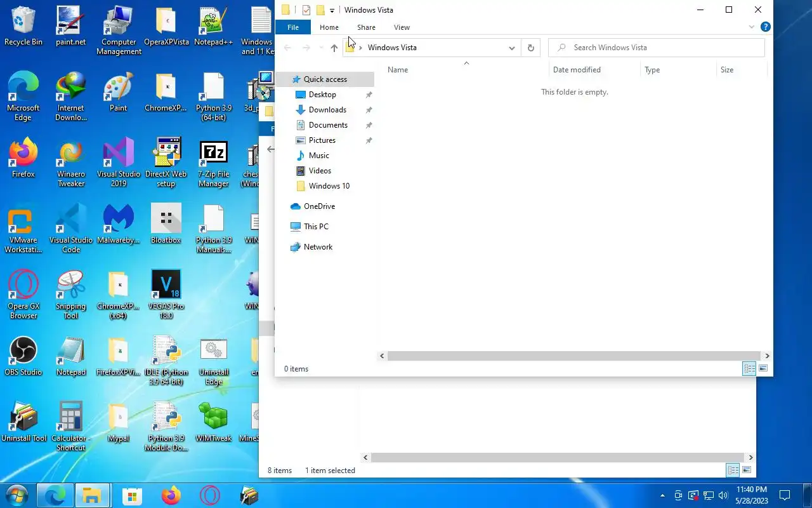812x508 pixels.
Task: Open the Calculator shortcut icon
Action: 70,427
